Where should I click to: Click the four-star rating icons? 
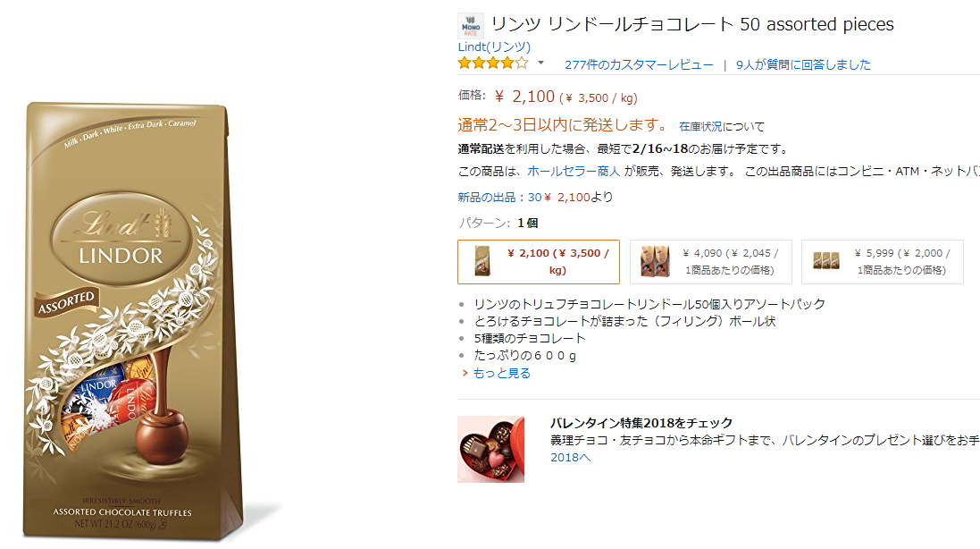point(493,63)
